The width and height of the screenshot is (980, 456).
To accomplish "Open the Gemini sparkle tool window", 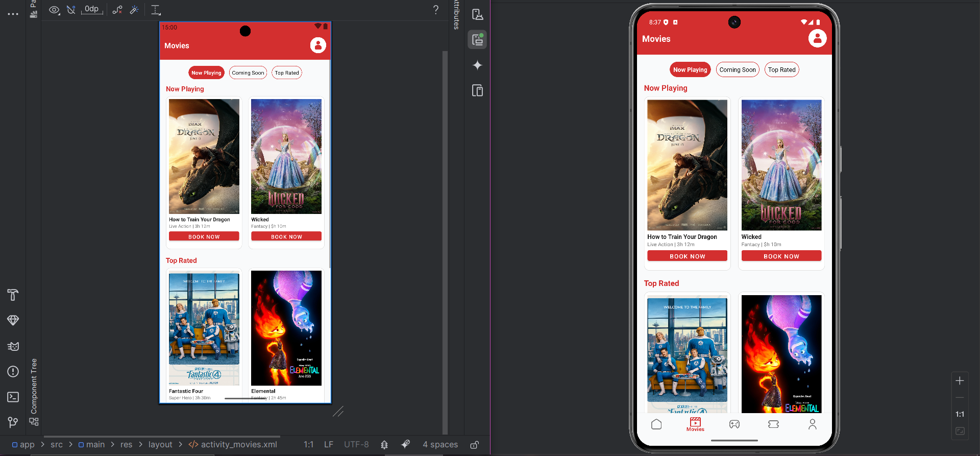I will tap(477, 65).
